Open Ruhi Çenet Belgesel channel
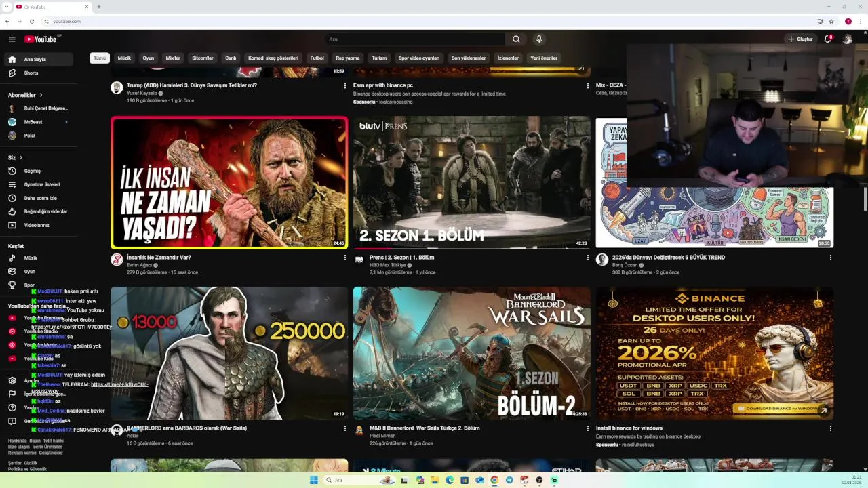 pyautogui.click(x=38, y=108)
